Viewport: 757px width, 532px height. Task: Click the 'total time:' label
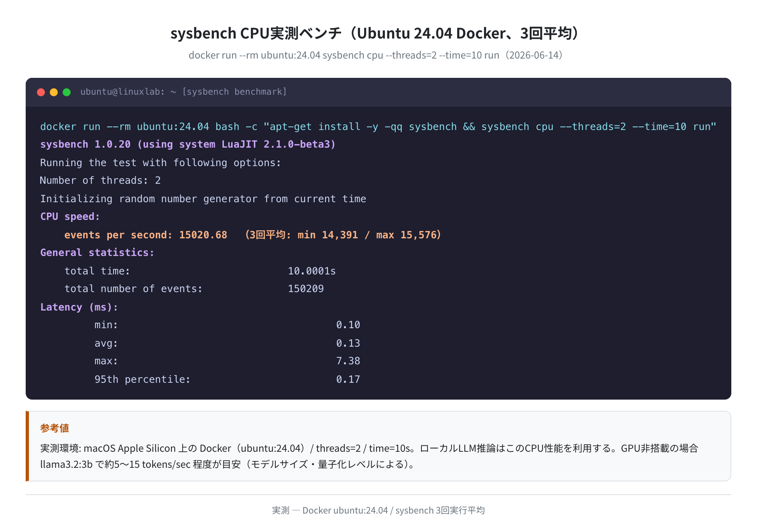click(97, 271)
